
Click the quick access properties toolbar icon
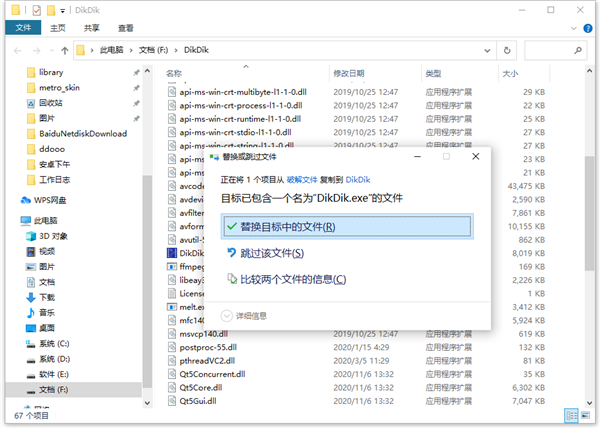click(x=37, y=10)
